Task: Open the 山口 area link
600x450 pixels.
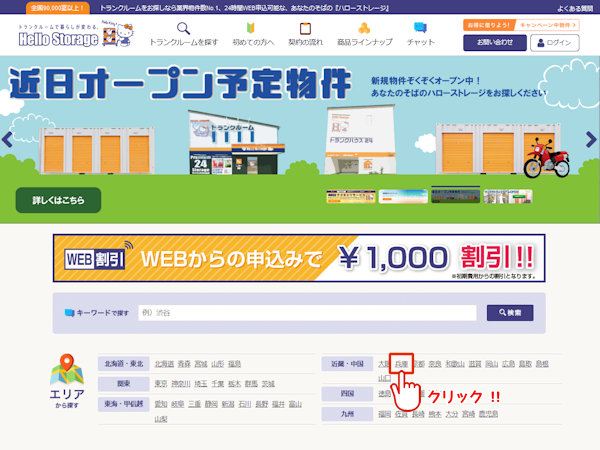Action: [385, 378]
